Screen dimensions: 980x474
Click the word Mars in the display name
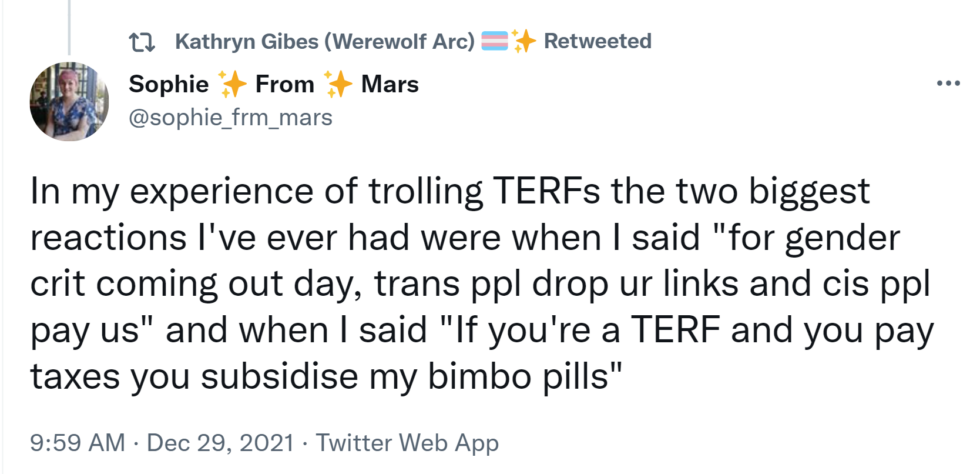[x=390, y=85]
